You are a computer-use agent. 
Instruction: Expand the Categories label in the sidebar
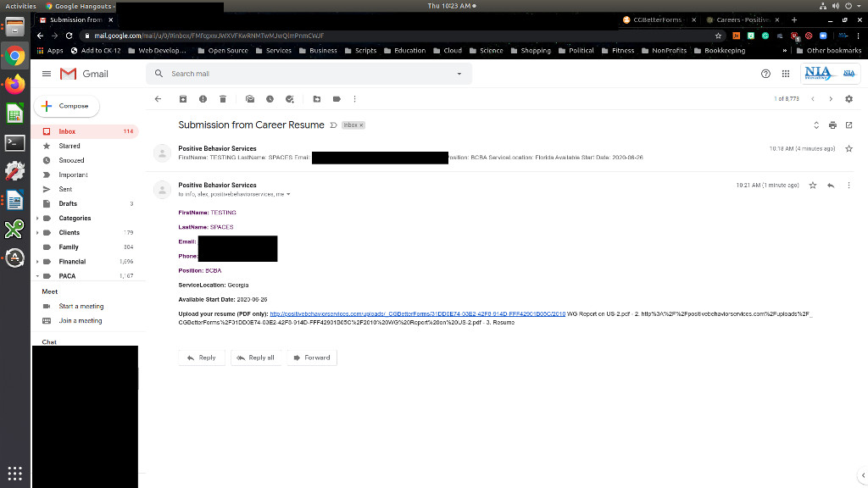[37, 219]
